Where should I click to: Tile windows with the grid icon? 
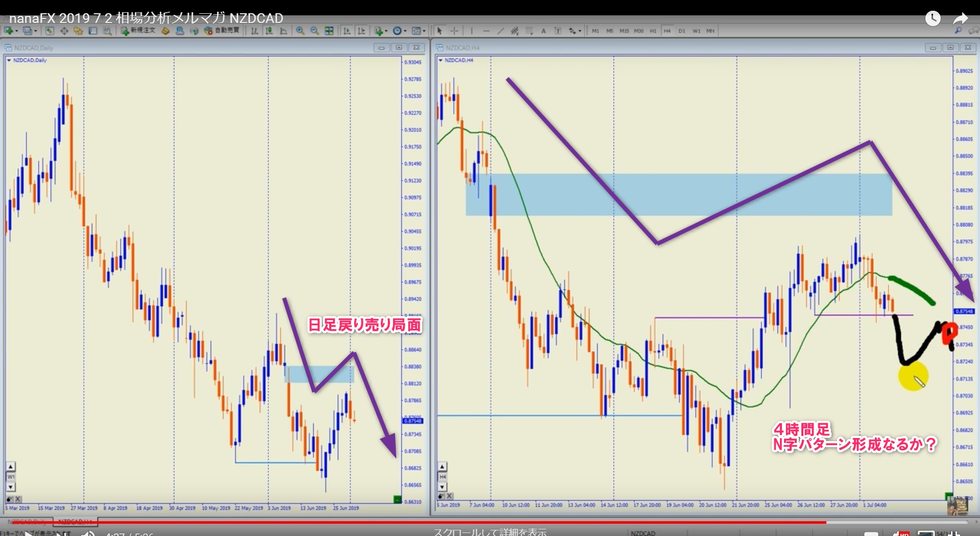coord(329,31)
